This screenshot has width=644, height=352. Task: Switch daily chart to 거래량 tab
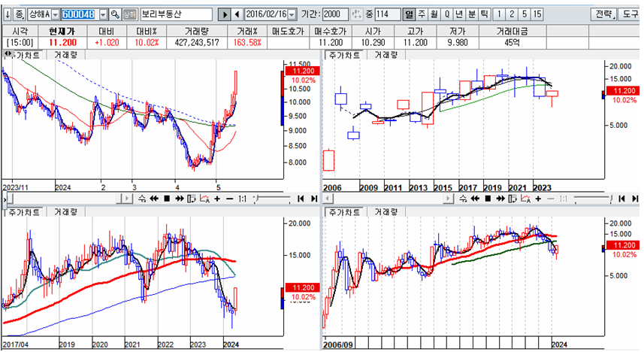pos(65,55)
